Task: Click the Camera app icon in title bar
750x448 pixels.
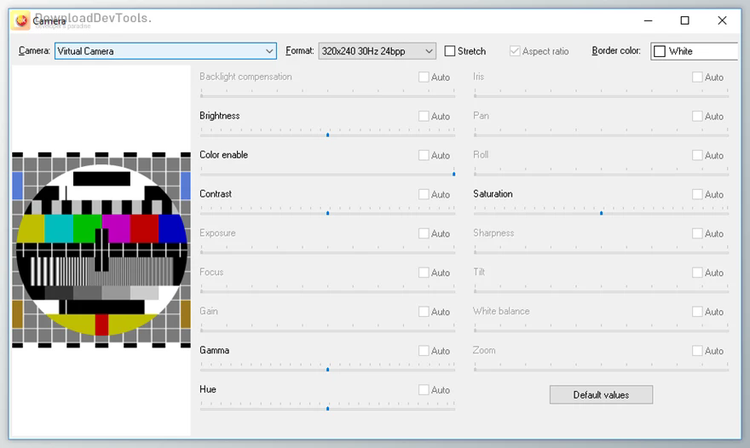Action: click(x=21, y=21)
